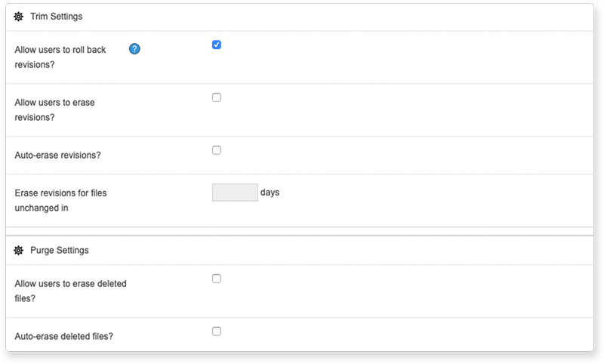Click the Trim Settings gear icon
This screenshot has height=364, width=604.
click(x=19, y=17)
